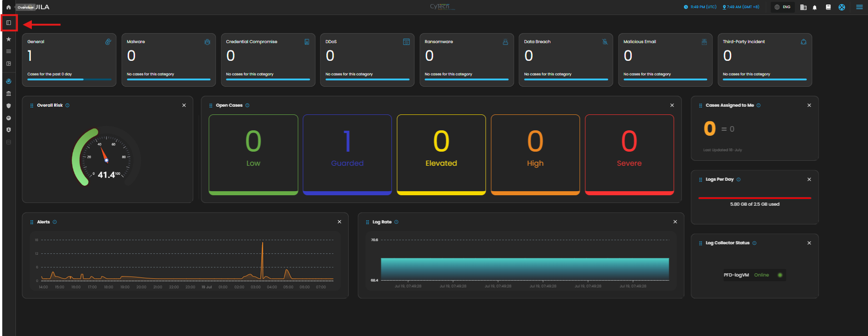Select the blue radar icon in sidebar
The image size is (868, 336).
coord(9,81)
